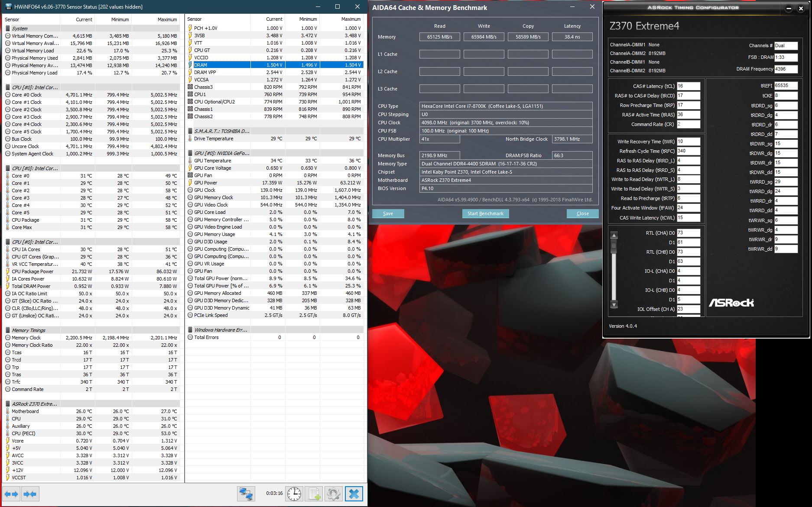Click Four Activate Window (tFAW) field
Image resolution: width=812 pixels, height=507 pixels.
click(x=689, y=208)
